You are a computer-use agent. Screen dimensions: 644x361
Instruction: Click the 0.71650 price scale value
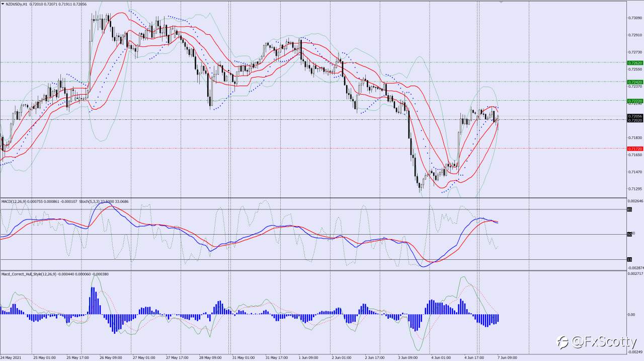[635, 155]
